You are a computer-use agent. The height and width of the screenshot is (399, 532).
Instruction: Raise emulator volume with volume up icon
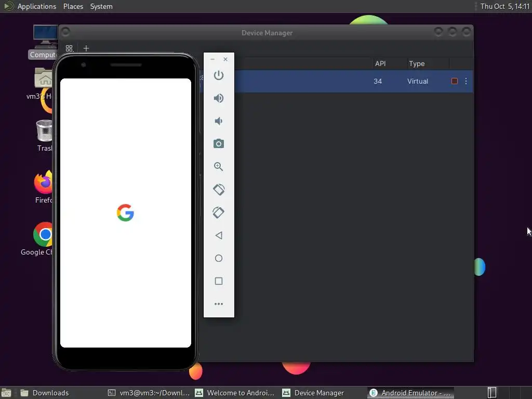click(x=219, y=98)
